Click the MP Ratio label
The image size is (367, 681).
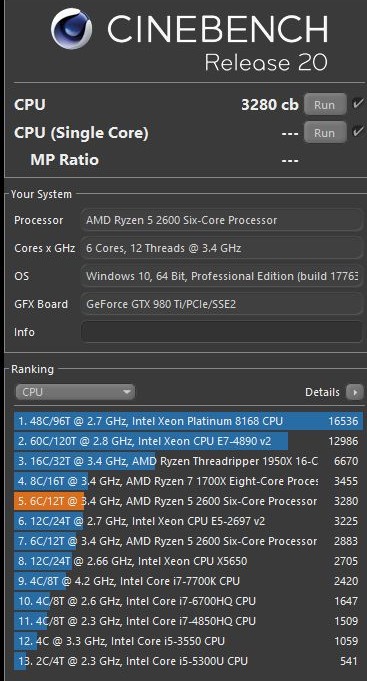tap(65, 159)
